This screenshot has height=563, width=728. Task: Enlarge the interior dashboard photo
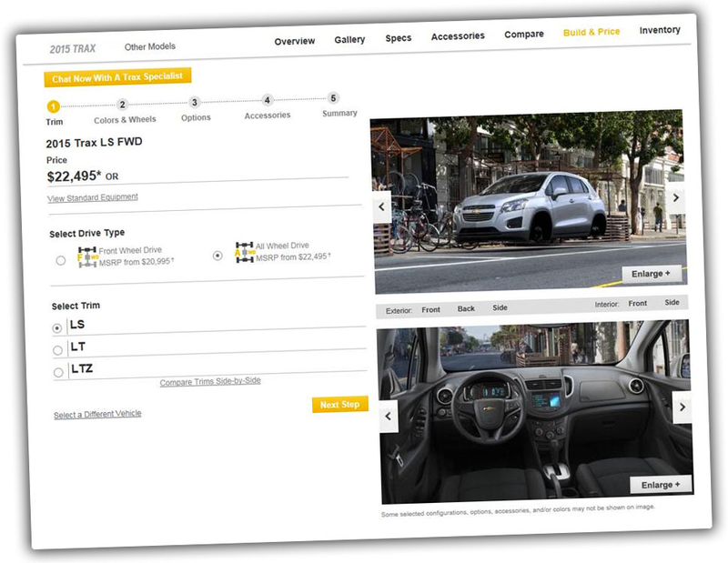point(661,485)
